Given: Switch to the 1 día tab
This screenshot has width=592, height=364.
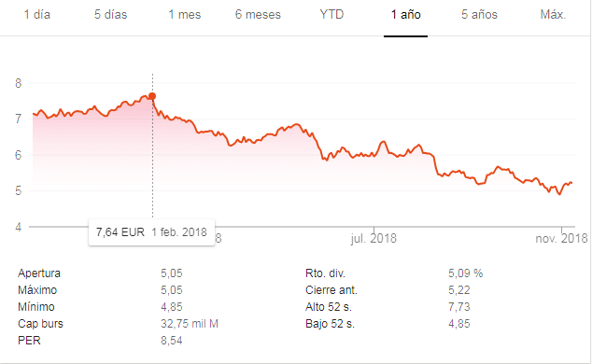Looking at the screenshot, I should coord(37,15).
